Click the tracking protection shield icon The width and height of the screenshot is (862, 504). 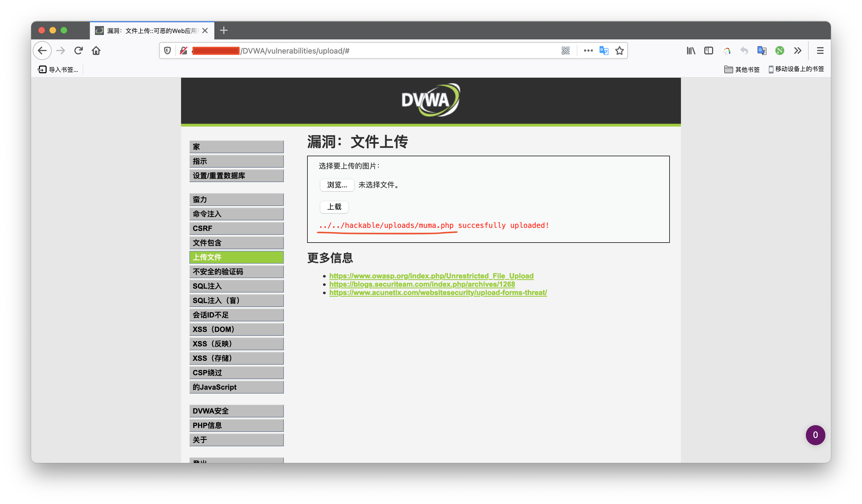point(167,51)
